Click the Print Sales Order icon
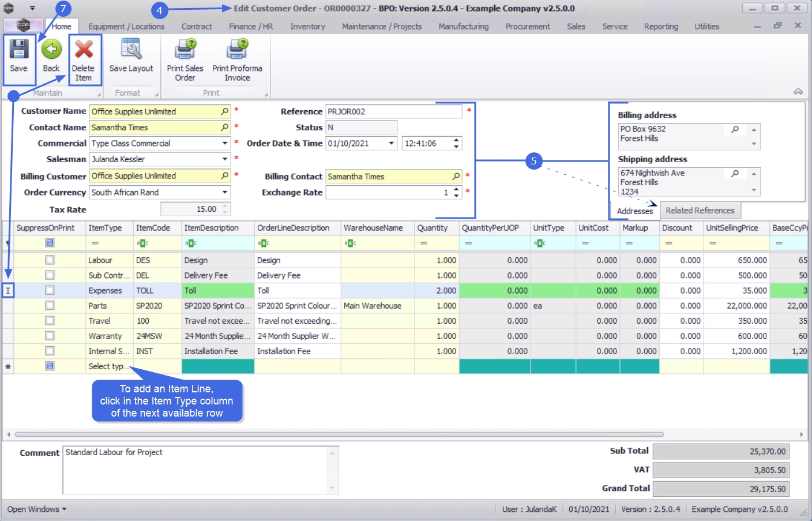The width and height of the screenshot is (812, 521). 185,50
